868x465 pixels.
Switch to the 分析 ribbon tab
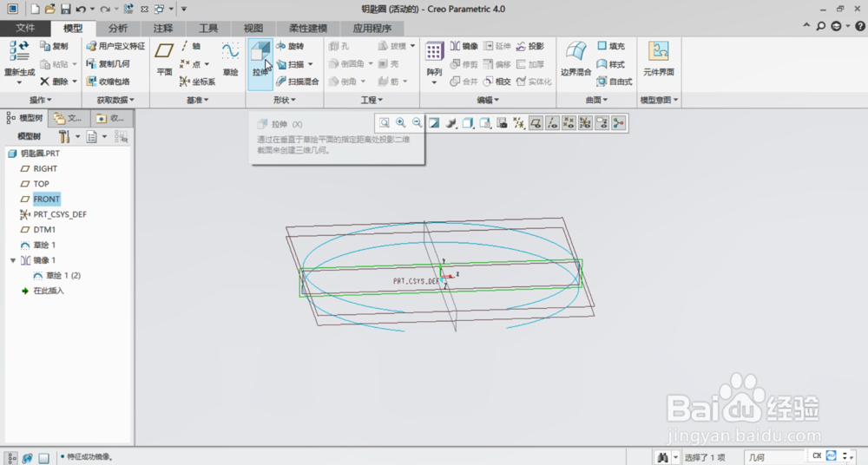pyautogui.click(x=117, y=29)
